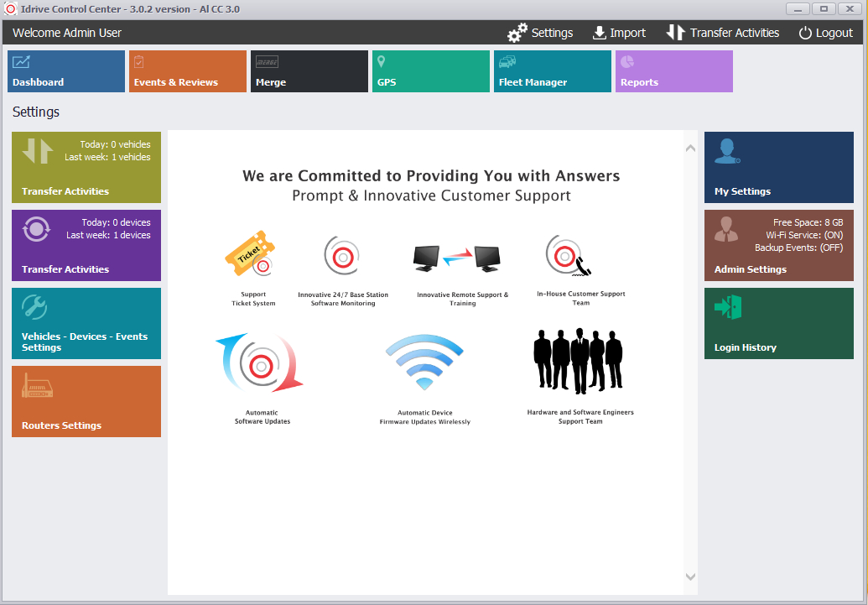
Task: Click the Logout power icon
Action: [805, 33]
